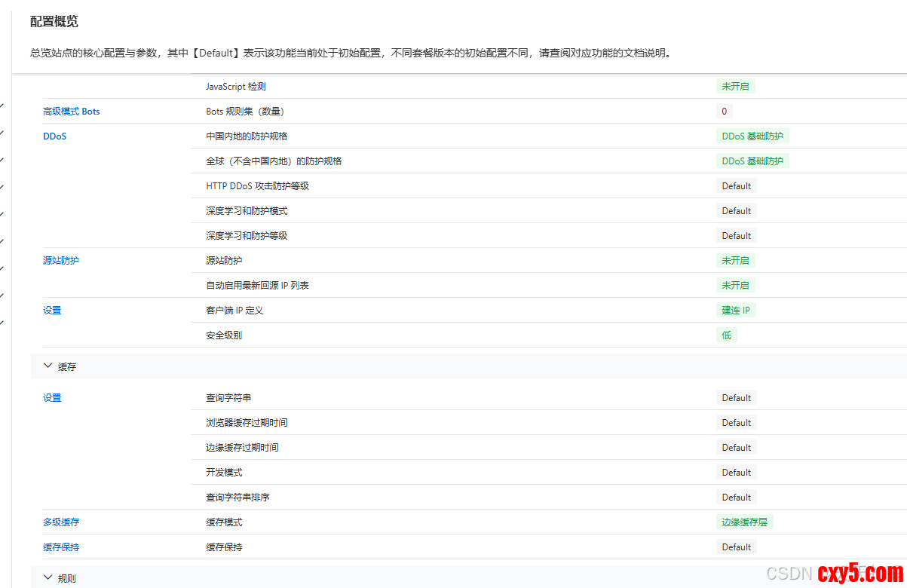Click the 未开启 badge for 源站防护
The height and width of the screenshot is (588, 907).
734,261
